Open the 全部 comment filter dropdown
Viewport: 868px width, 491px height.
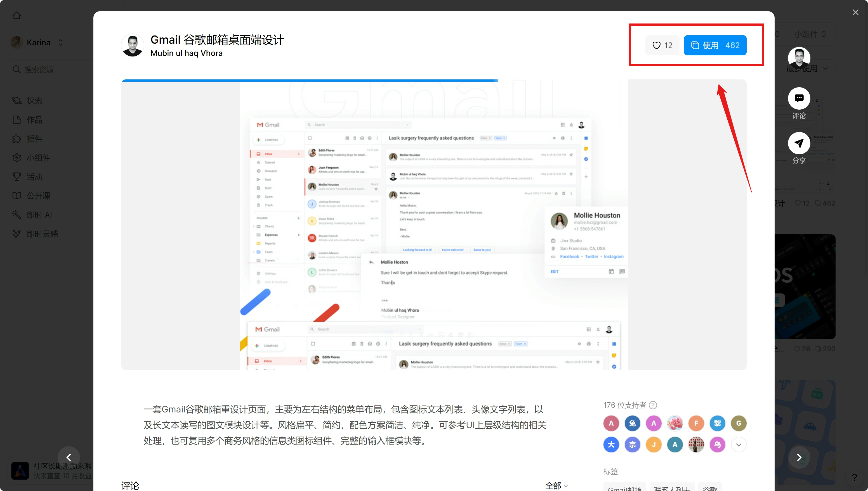coord(556,486)
